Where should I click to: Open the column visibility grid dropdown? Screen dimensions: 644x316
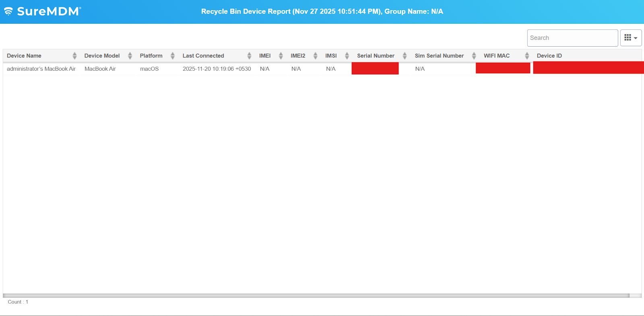pyautogui.click(x=630, y=38)
